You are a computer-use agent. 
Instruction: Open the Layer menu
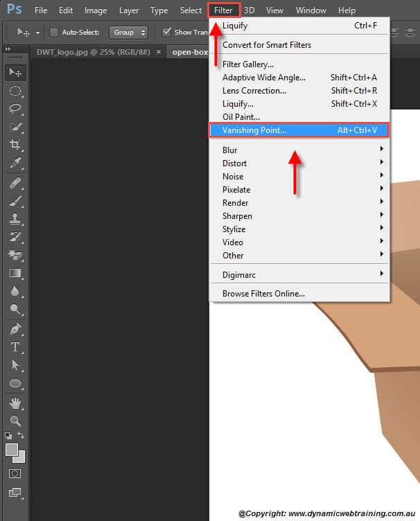coord(129,10)
